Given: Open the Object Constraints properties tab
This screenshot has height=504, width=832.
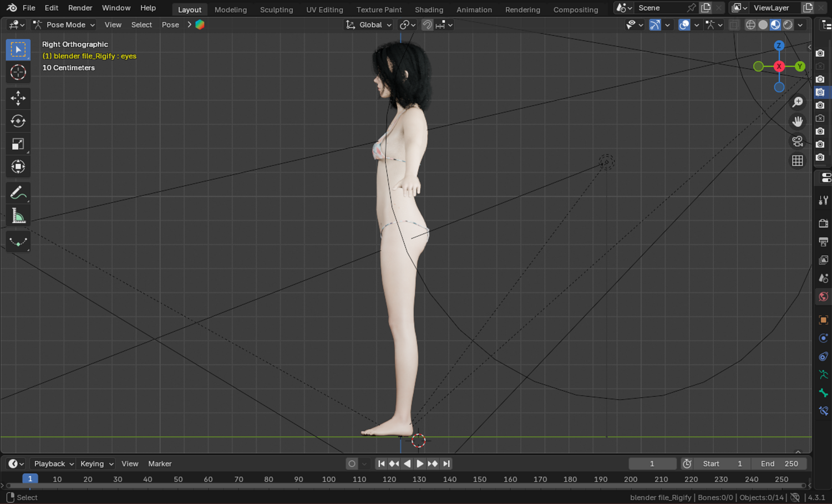Looking at the screenshot, I should click(x=824, y=357).
